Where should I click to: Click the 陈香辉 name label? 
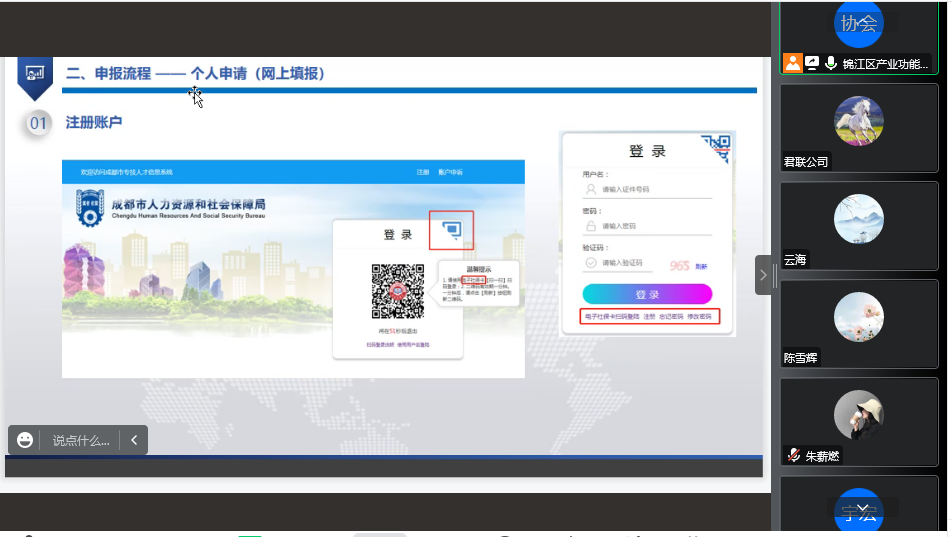coord(800,358)
